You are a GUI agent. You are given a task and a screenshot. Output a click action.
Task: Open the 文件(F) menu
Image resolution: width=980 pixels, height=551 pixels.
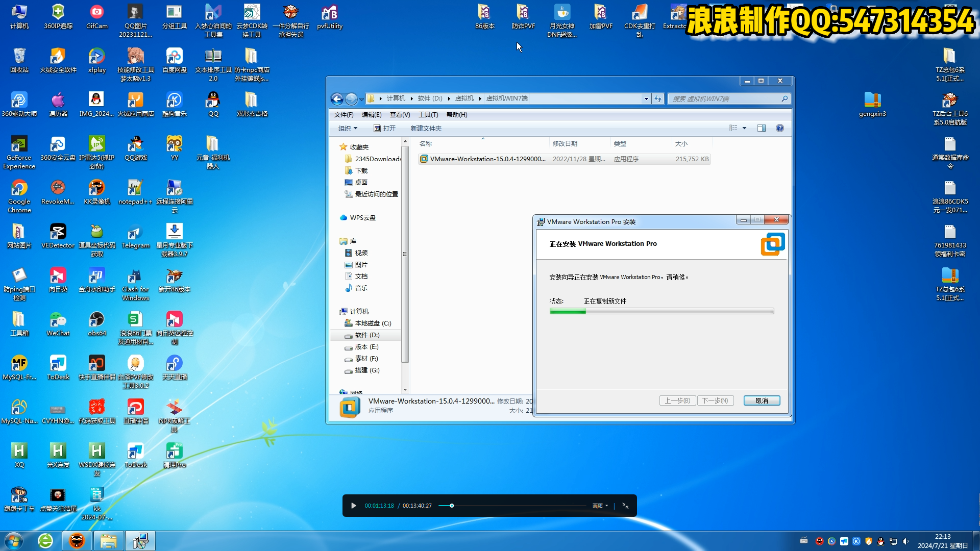pos(344,115)
